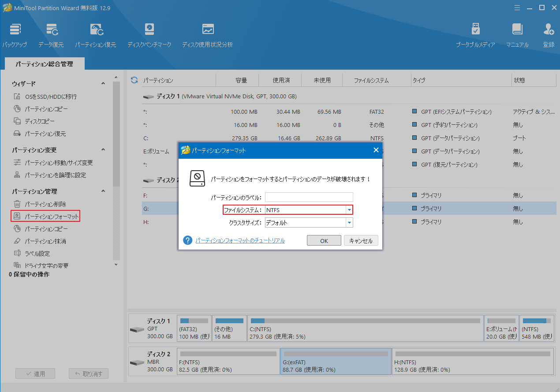Select パーティション削除 in the sidebar
Viewport: 560px width, 392px height.
tap(45, 204)
